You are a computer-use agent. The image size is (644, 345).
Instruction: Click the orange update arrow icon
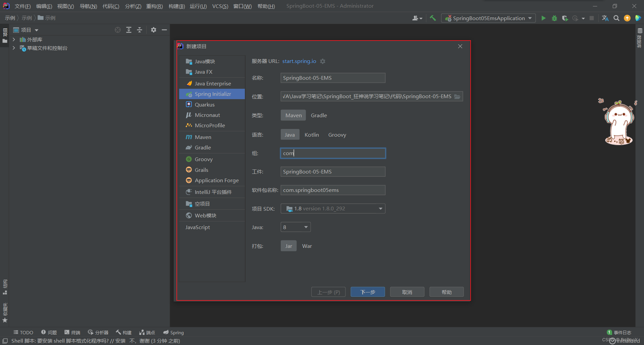(627, 18)
